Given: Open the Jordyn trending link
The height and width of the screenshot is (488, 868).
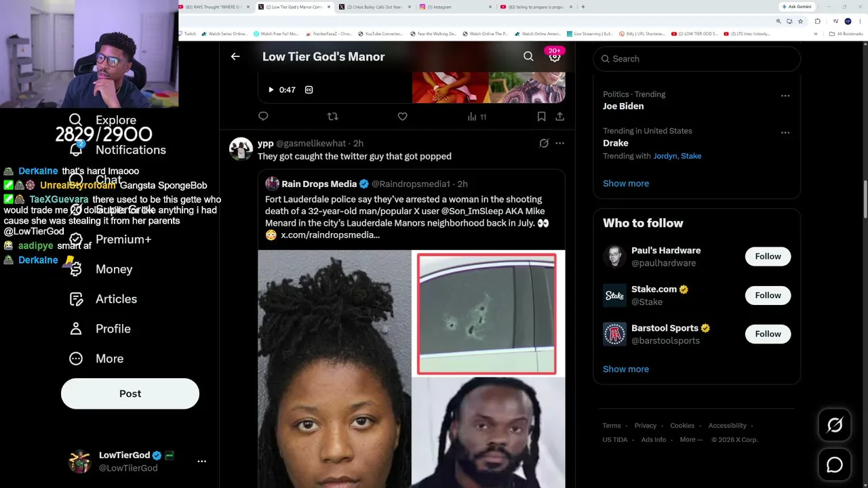Looking at the screenshot, I should (665, 156).
